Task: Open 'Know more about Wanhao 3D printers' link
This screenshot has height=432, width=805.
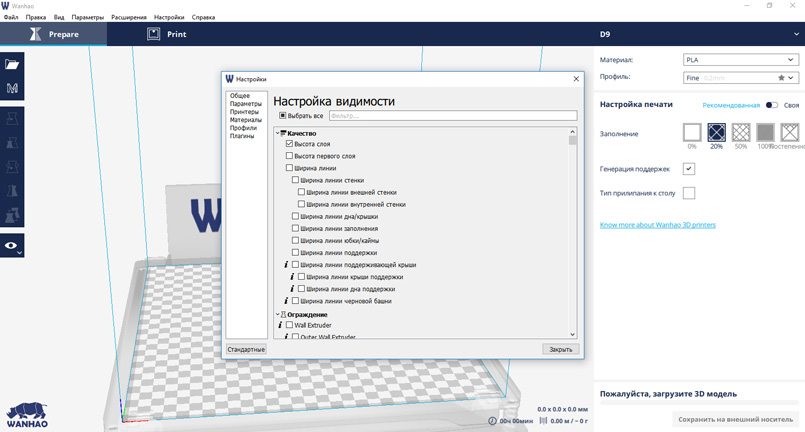Action: click(658, 225)
